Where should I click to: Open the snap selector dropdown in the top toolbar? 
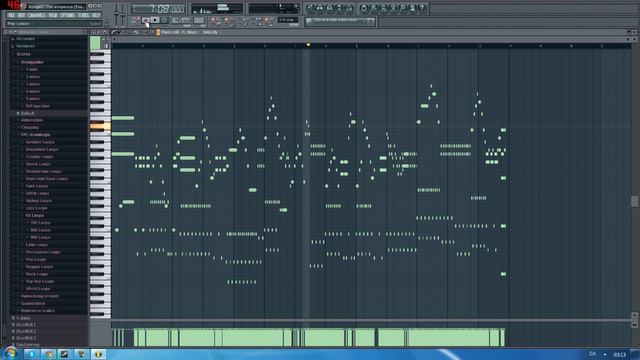(288, 20)
